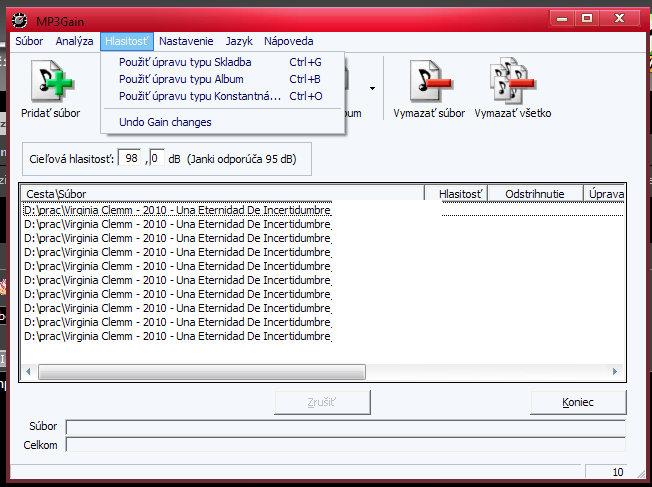The height and width of the screenshot is (487, 652).
Task: Click the horizontal scrollbar thumb in file list
Action: tap(202, 372)
